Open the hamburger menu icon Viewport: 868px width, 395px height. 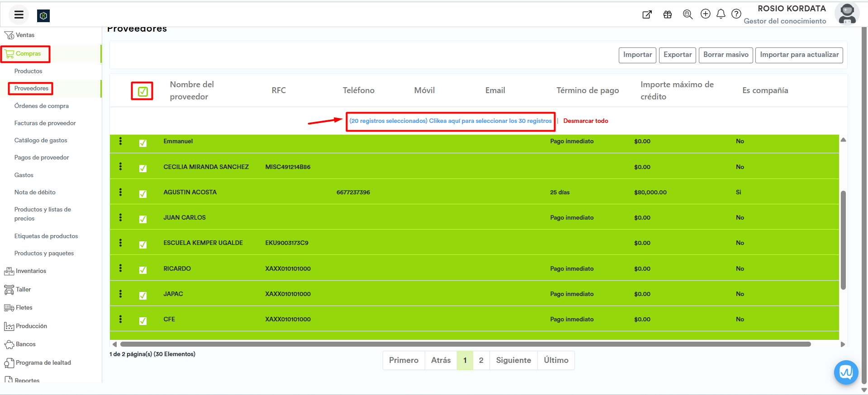coord(19,15)
